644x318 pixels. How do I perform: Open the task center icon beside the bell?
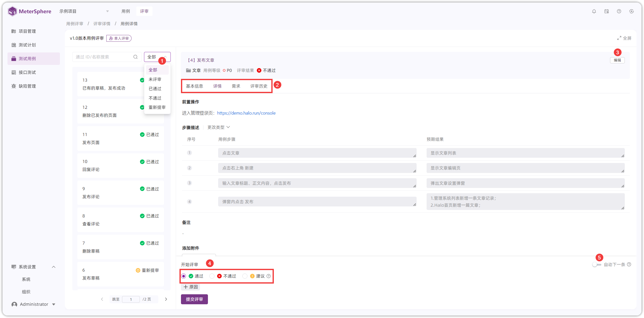(607, 11)
